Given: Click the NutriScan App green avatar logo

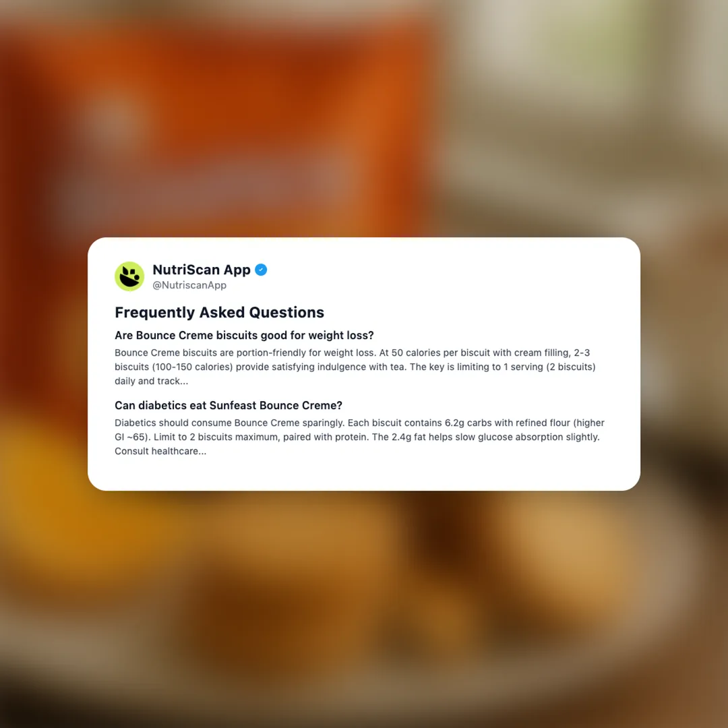Looking at the screenshot, I should click(x=129, y=276).
